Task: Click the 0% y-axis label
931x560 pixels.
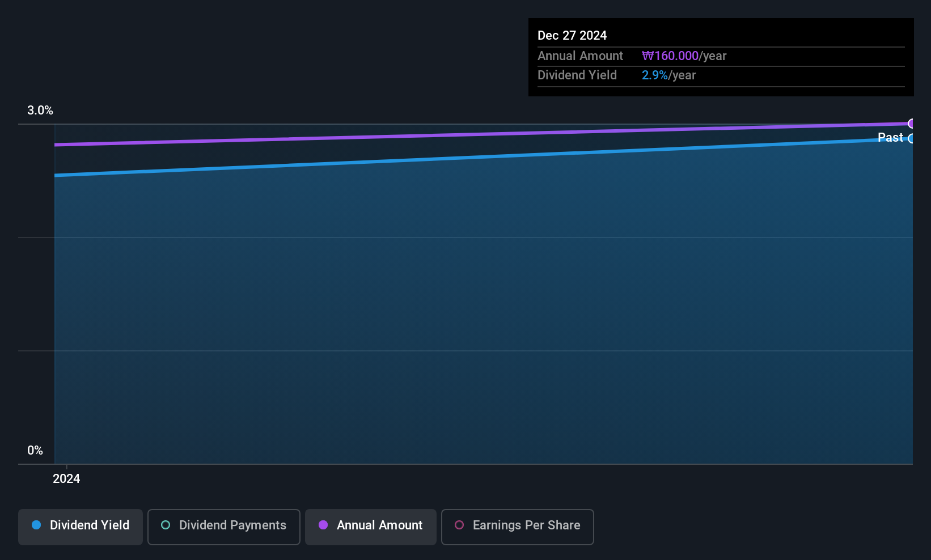Action: point(35,451)
